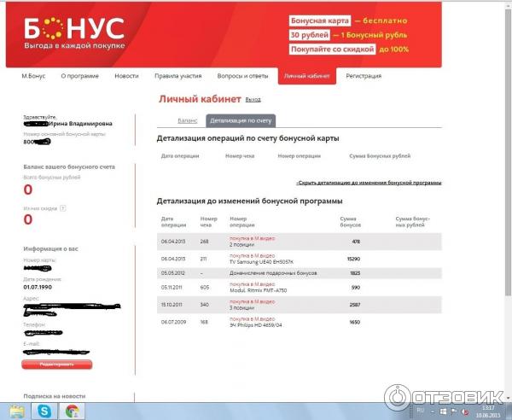
Task: Open the Регистрация page
Action: [x=364, y=76]
